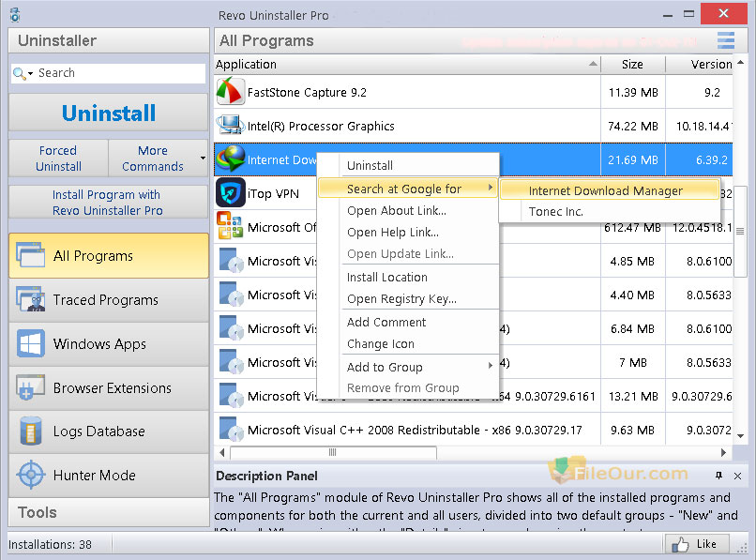Select the Intel Processor Graphics icon
Viewport: 756px width, 560px height.
point(230,125)
